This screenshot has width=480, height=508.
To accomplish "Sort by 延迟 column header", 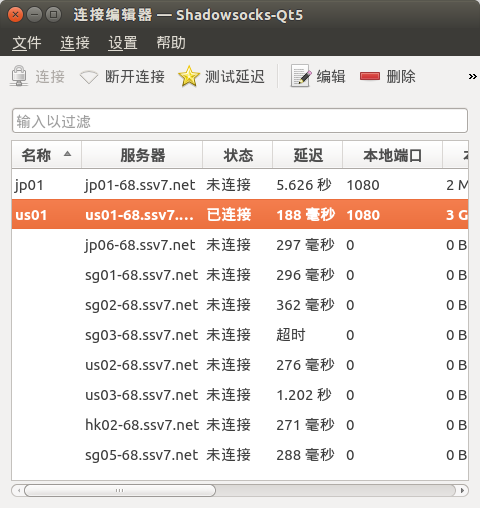I will click(x=308, y=155).
